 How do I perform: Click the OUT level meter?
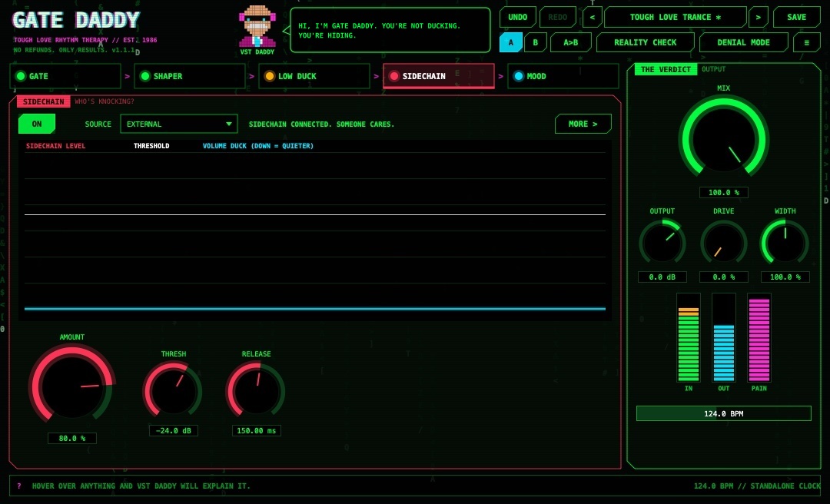(724, 338)
